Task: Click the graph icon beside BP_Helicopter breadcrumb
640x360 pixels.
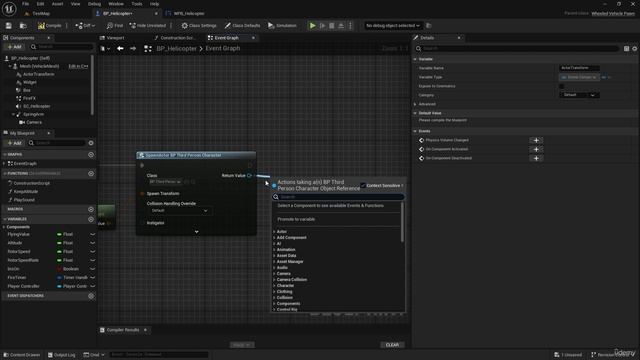Action: tap(148, 49)
